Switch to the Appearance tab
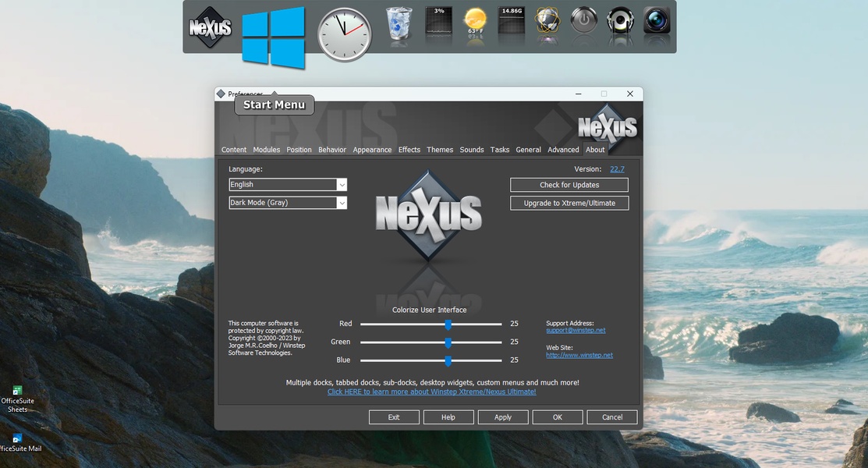The width and height of the screenshot is (868, 468). pos(372,150)
